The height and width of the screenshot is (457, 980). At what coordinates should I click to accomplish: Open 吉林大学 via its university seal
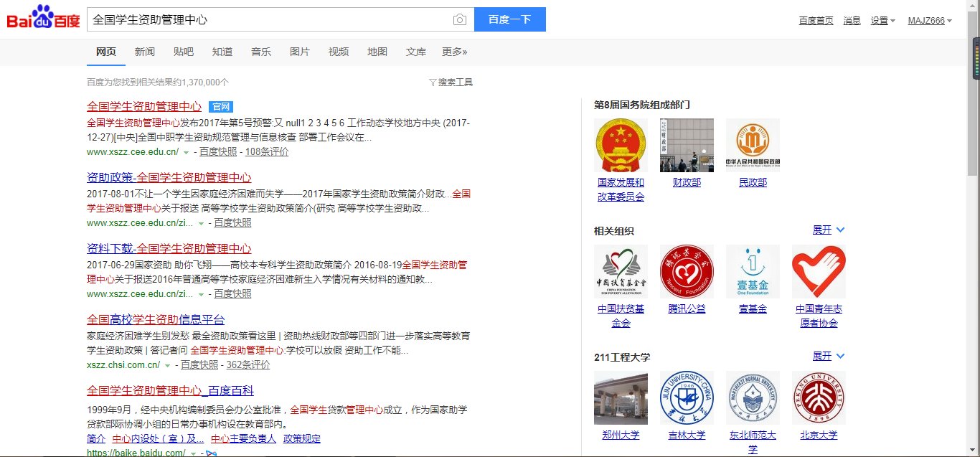pos(686,397)
